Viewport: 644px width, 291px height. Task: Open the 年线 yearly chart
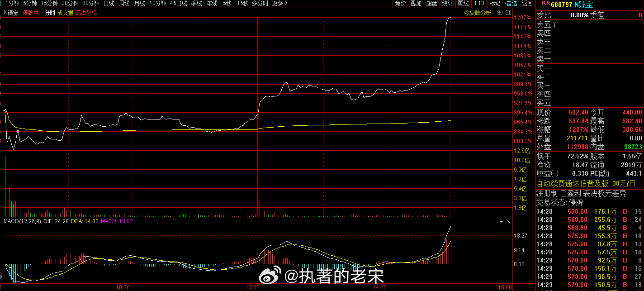coord(212,3)
